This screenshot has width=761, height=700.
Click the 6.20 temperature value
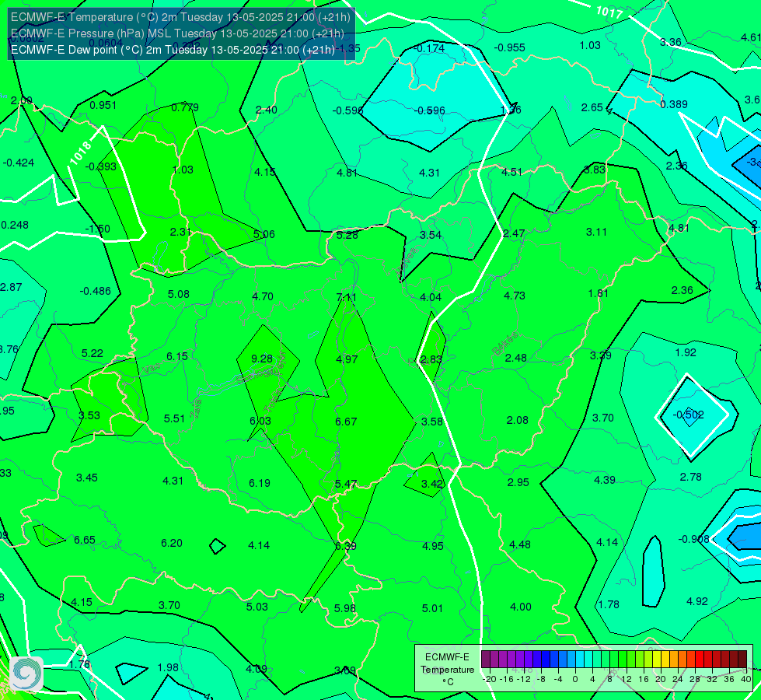172,543
